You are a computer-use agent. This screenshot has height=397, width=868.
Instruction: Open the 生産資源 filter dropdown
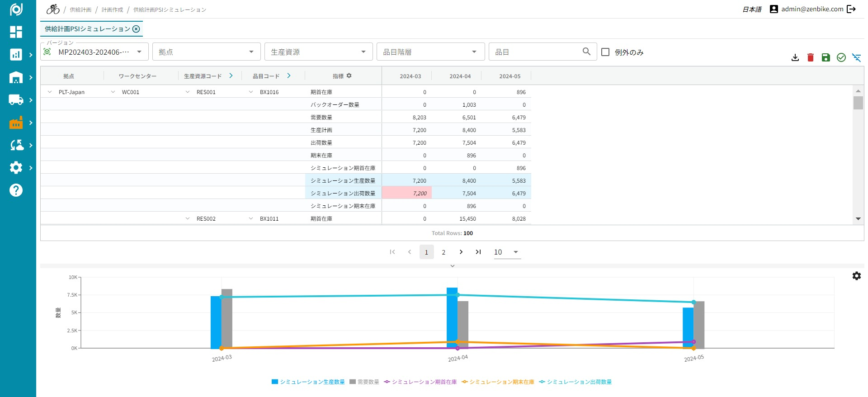(x=318, y=52)
